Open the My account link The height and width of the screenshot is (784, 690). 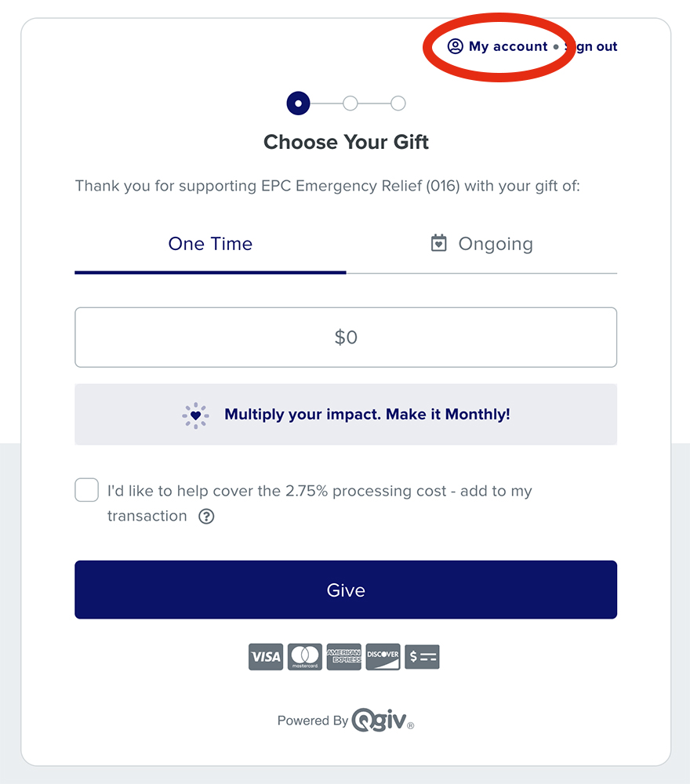508,46
